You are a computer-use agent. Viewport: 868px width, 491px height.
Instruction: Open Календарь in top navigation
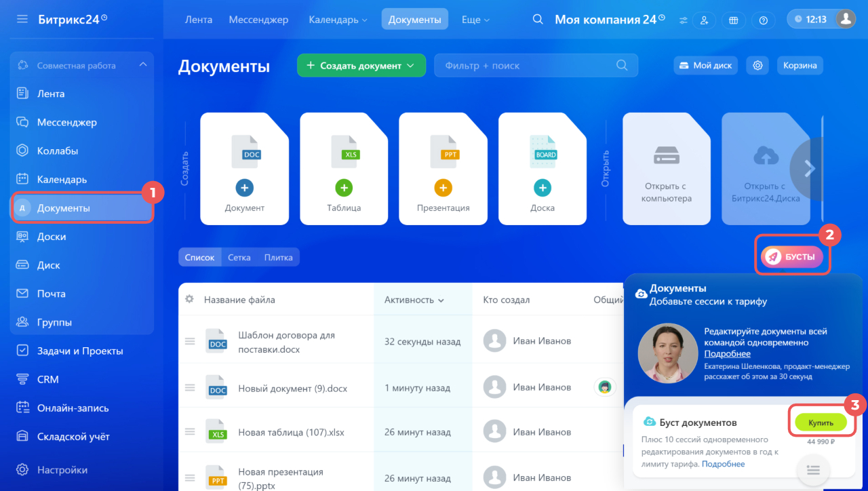[x=338, y=20]
